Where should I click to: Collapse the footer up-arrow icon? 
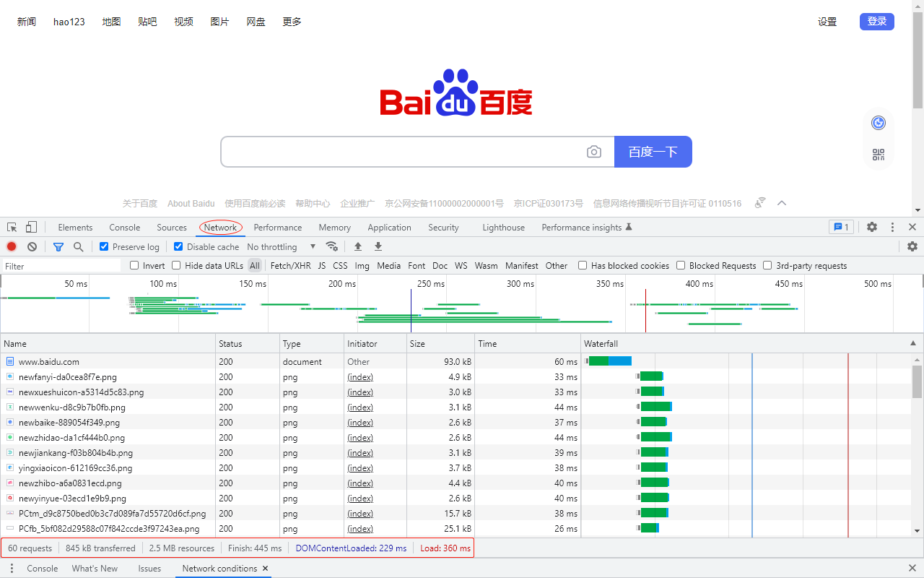[781, 203]
